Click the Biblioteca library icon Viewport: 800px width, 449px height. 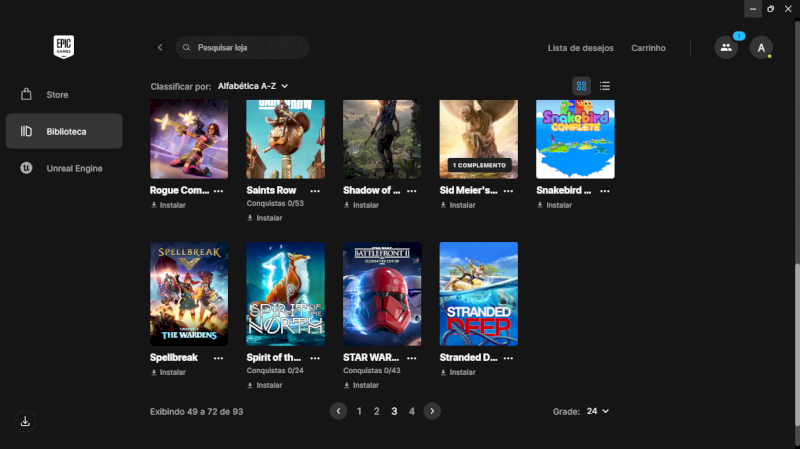26,131
